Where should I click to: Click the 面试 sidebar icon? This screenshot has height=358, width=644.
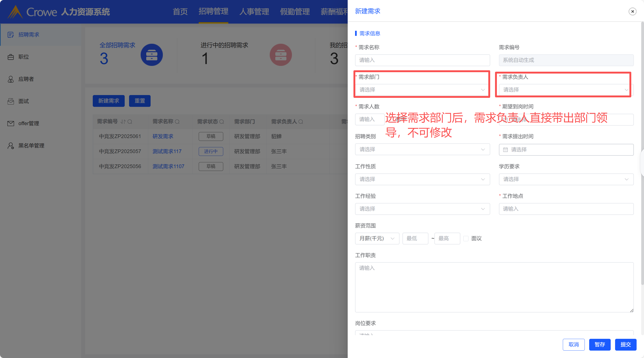point(10,101)
